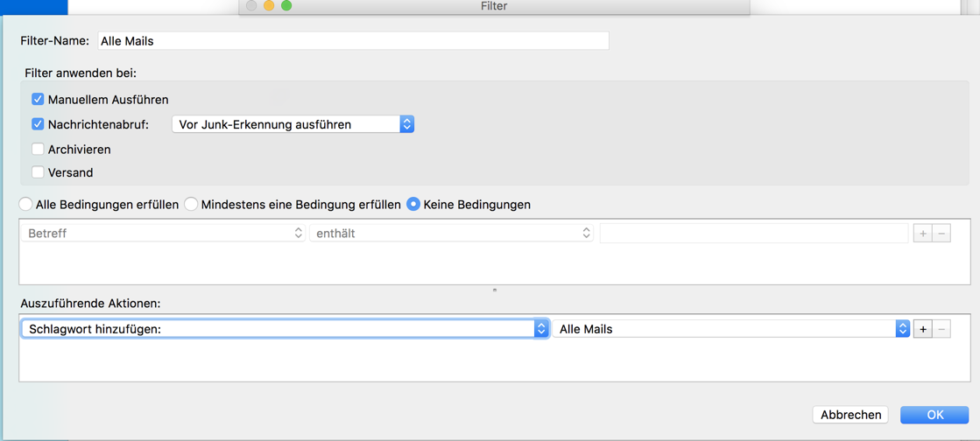980x441 pixels.
Task: Select 'Mindestens eine Bedingung erfüllen' option
Action: tap(191, 204)
